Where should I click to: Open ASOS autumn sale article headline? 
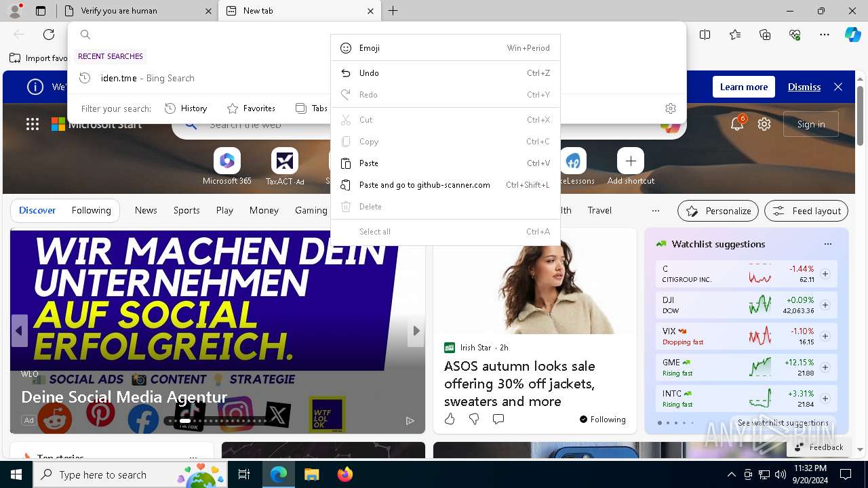pyautogui.click(x=519, y=384)
